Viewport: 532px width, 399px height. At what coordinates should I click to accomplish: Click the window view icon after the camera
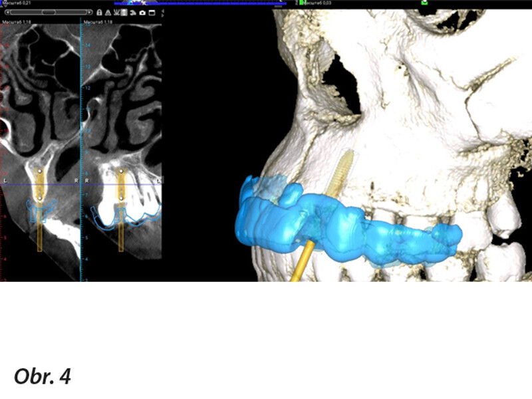151,13
